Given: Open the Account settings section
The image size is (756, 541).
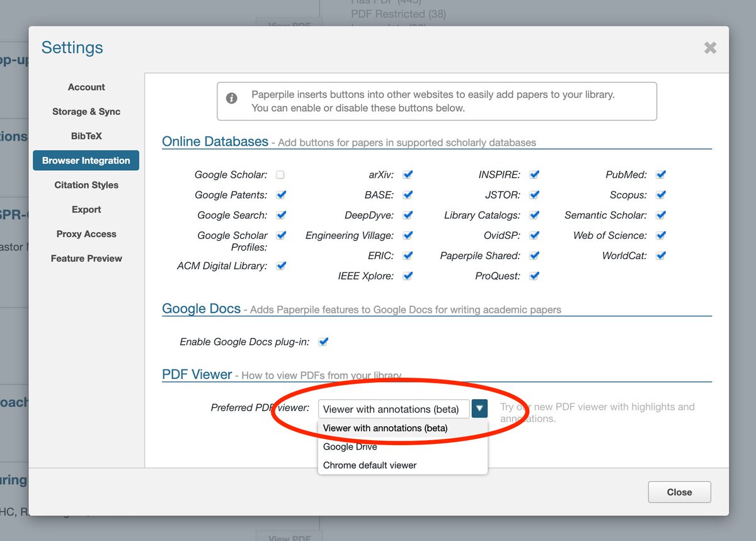Looking at the screenshot, I should 86,87.
